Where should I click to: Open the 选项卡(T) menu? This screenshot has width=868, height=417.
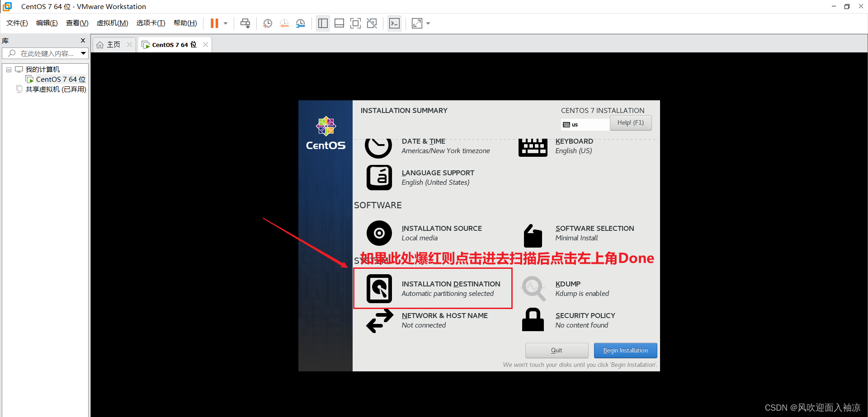(151, 23)
